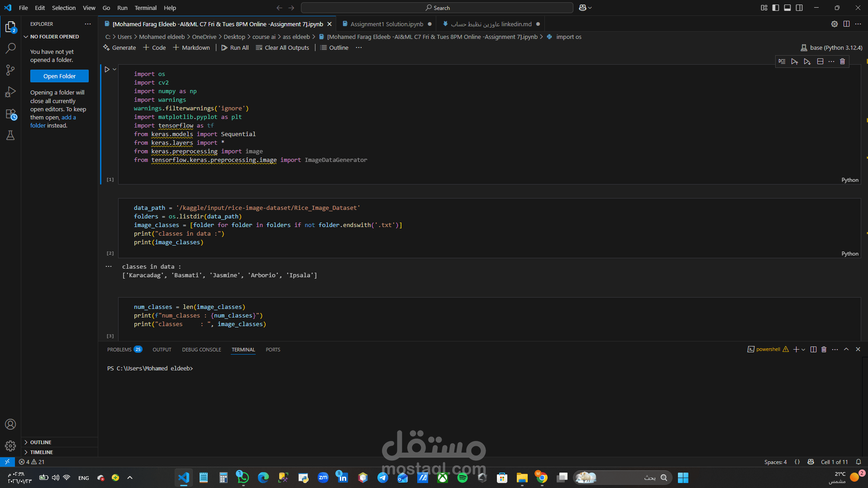Maximize the terminal panel with chevron
This screenshot has height=488, width=868.
click(x=846, y=350)
